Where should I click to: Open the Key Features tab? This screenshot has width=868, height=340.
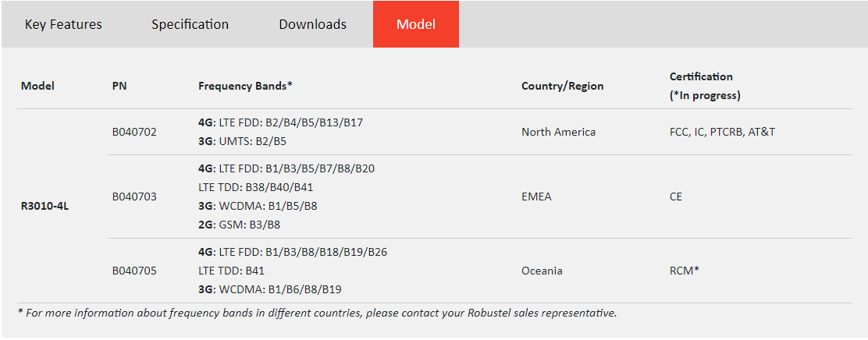(x=63, y=24)
